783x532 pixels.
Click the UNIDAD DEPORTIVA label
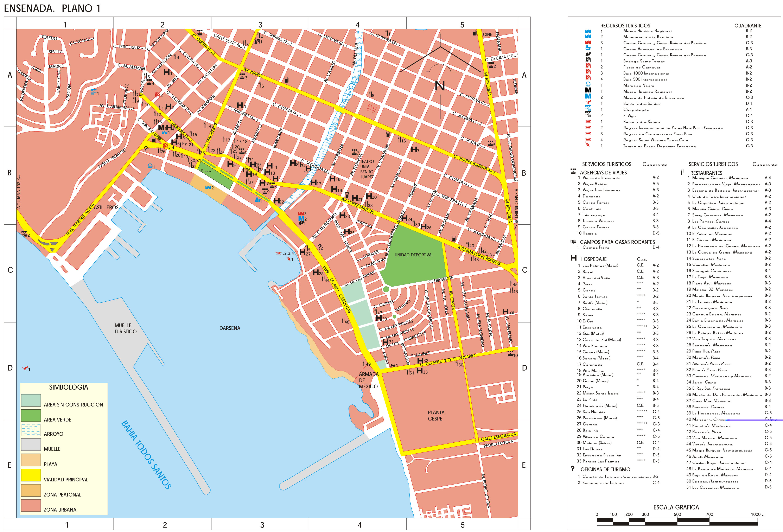pyautogui.click(x=413, y=255)
